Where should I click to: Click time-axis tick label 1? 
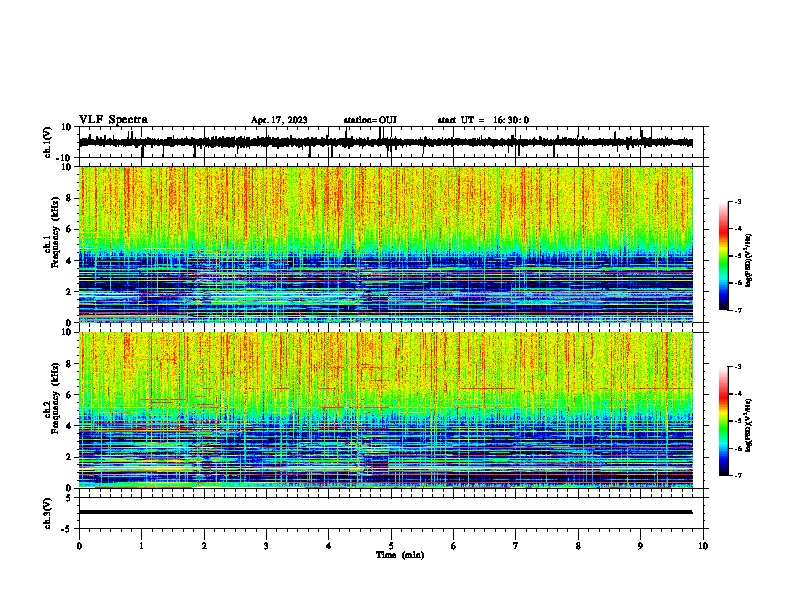coord(141,546)
